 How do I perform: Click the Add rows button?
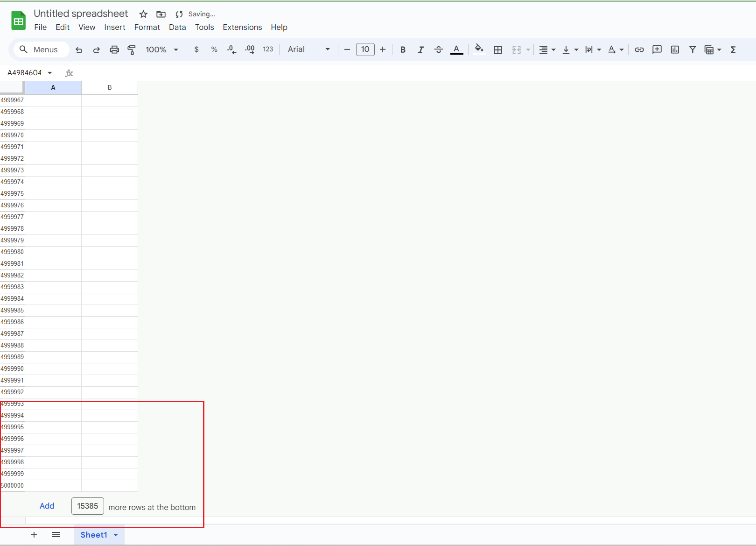click(x=47, y=506)
